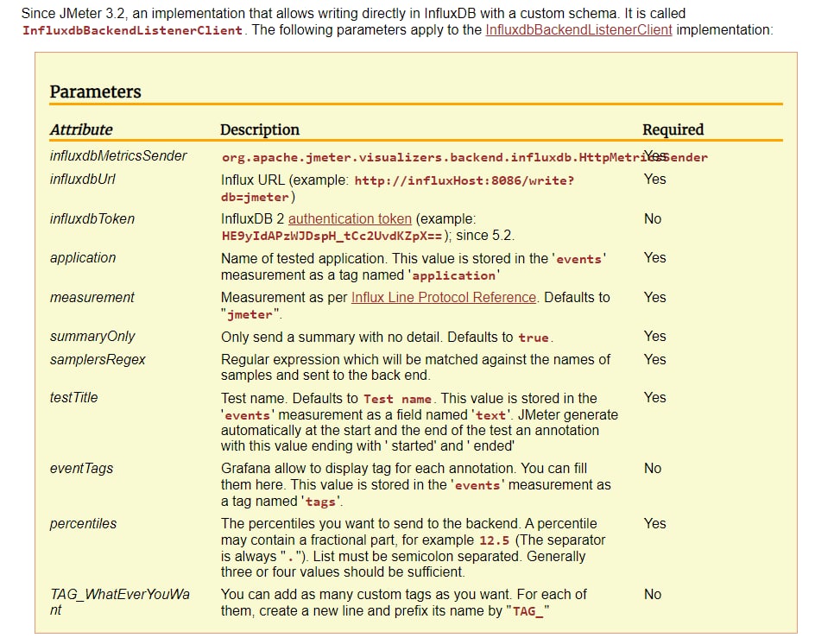Click the "TAG_" prefix code
This screenshot has height=644, width=815.
pyautogui.click(x=528, y=611)
